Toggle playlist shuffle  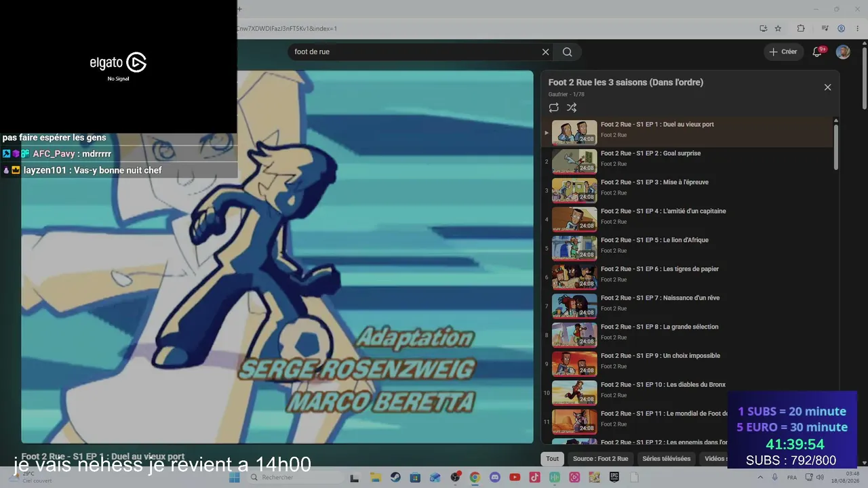[x=572, y=108]
